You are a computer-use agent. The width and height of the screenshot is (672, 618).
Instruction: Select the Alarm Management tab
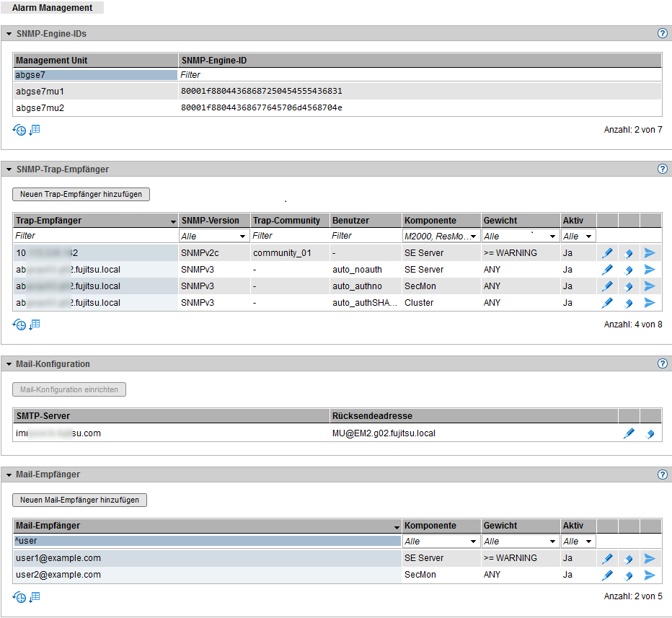[x=53, y=8]
